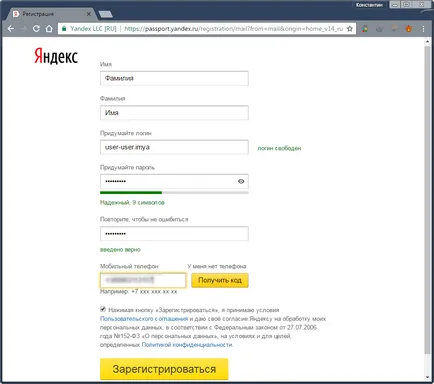434x384 pixels.
Task: Click the scrollbar down arrow
Action: click(427, 377)
